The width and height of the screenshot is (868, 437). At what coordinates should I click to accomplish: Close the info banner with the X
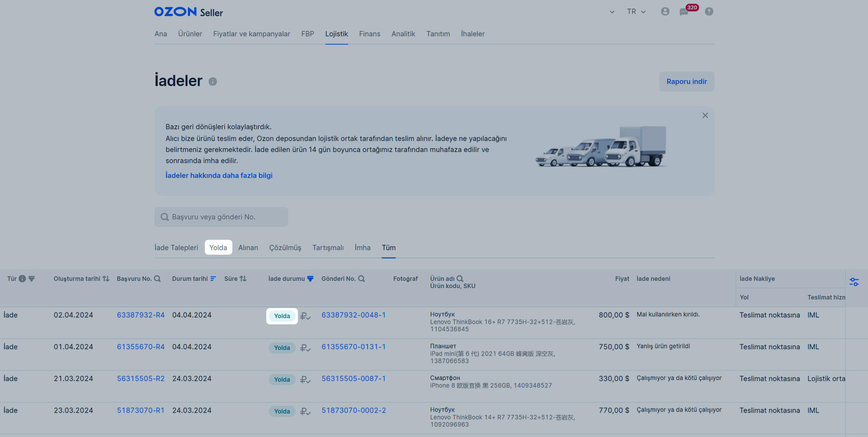705,115
